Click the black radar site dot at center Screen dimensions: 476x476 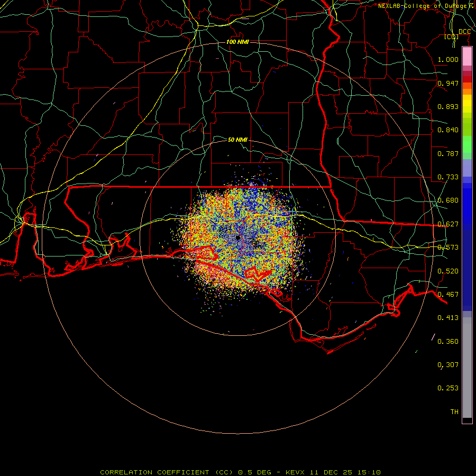pyautogui.click(x=237, y=237)
